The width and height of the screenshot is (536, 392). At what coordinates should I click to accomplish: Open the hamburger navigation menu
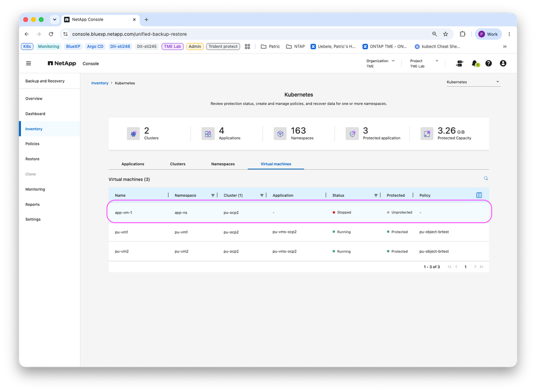pyautogui.click(x=29, y=63)
